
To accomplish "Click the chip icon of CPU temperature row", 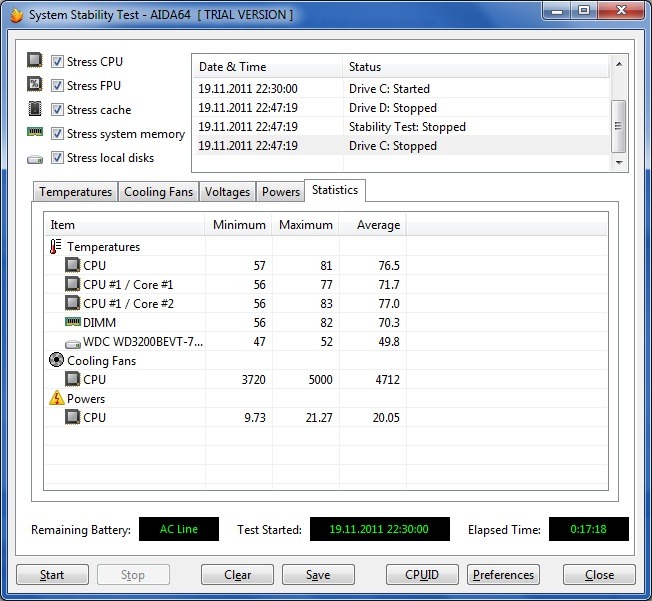I will pyautogui.click(x=72, y=265).
